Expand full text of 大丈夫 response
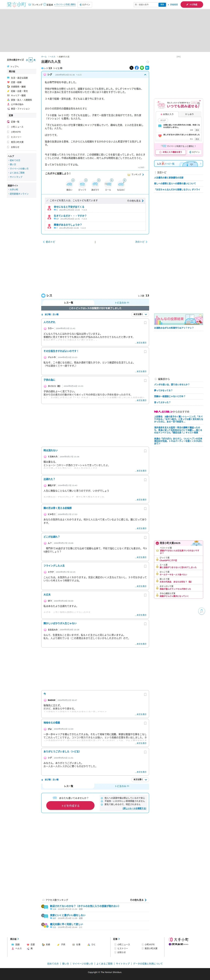 click(141, 615)
